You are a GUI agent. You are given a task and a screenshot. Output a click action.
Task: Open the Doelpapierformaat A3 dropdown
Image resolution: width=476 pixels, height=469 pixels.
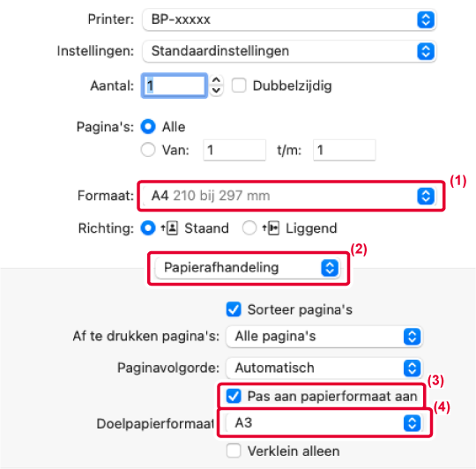tap(324, 423)
